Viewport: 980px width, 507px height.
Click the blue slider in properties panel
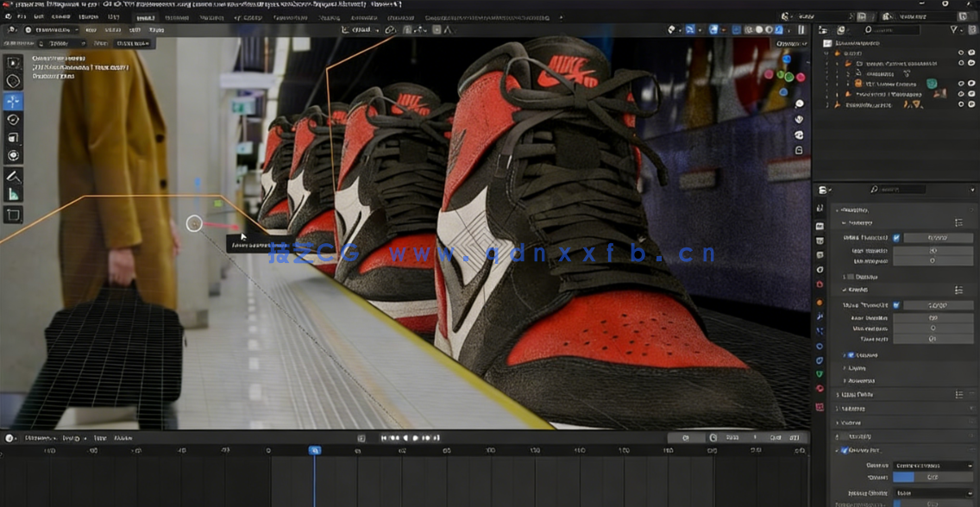tap(933, 477)
